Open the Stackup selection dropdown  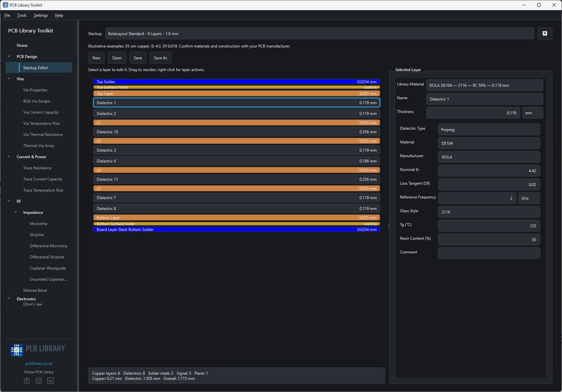319,34
